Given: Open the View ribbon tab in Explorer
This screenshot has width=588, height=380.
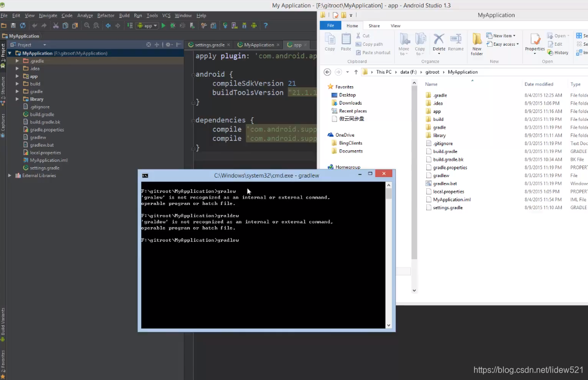Looking at the screenshot, I should click(x=395, y=26).
